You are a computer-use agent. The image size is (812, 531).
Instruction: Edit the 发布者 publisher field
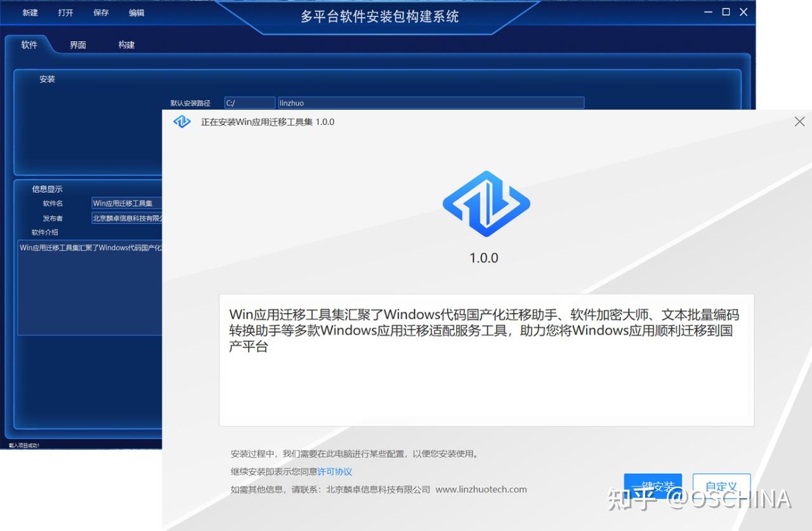pyautogui.click(x=126, y=218)
